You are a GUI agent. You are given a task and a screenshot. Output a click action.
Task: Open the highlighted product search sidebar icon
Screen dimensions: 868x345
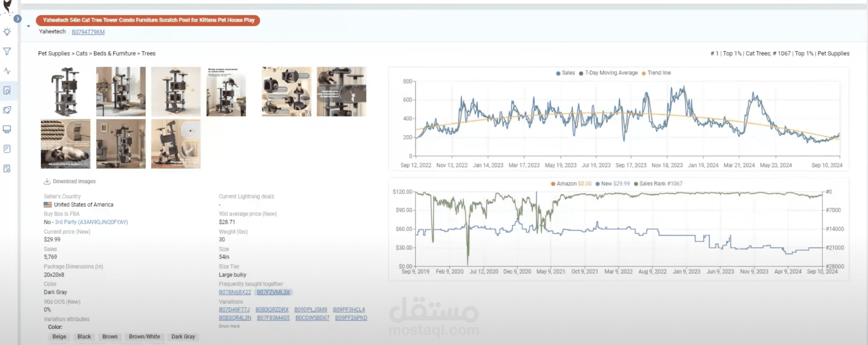(7, 91)
